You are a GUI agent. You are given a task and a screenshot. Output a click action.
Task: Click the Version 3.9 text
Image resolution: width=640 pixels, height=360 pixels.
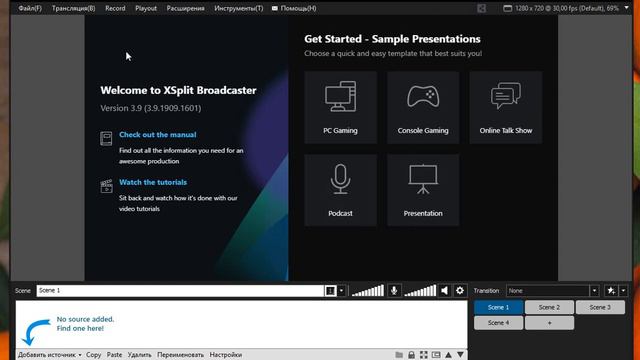pyautogui.click(x=151, y=108)
